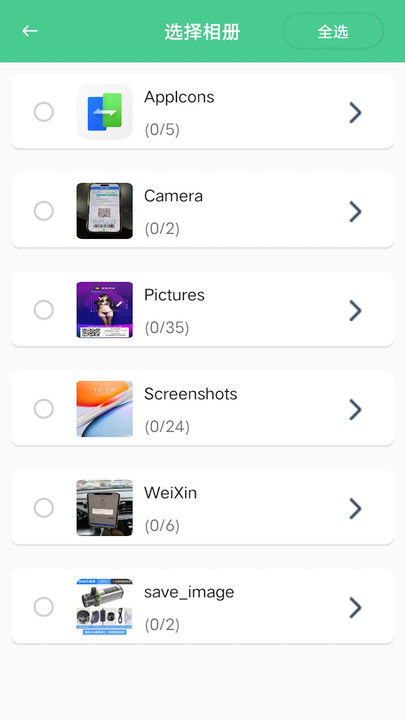Viewport: 405px width, 720px height.
Task: Select the save_image album radio button
Action: (44, 607)
